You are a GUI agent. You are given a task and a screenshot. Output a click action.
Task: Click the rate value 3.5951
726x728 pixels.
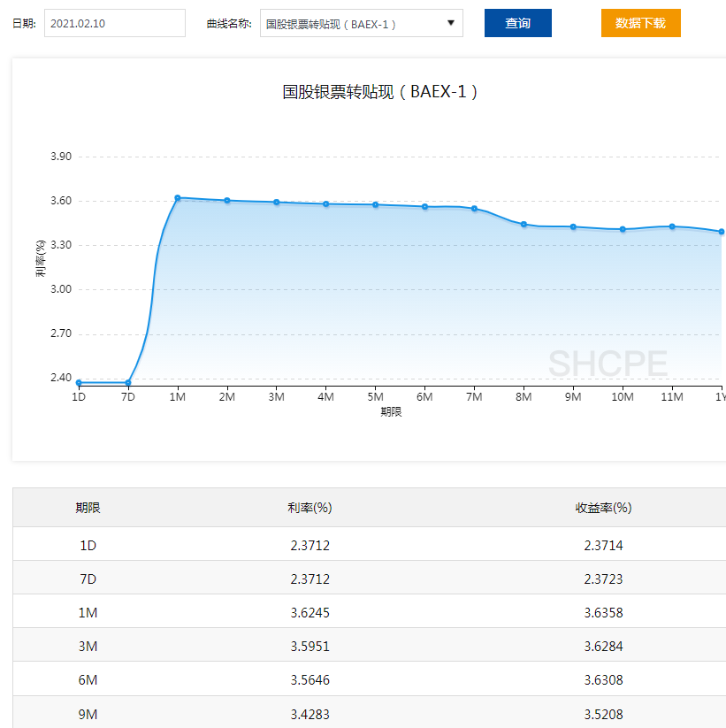tap(310, 647)
